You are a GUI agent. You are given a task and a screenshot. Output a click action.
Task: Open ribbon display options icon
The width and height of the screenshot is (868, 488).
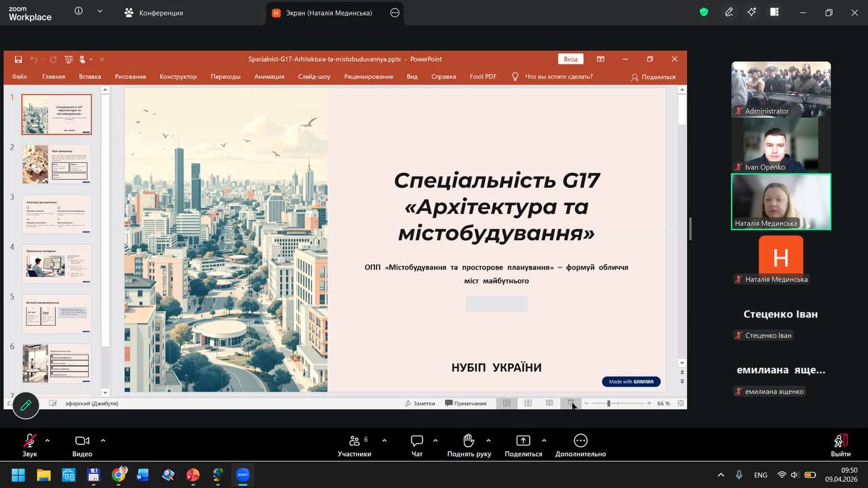click(x=601, y=59)
